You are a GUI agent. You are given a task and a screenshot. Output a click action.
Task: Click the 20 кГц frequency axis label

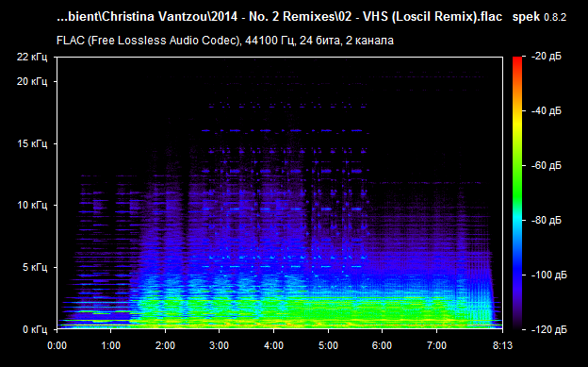pos(32,81)
